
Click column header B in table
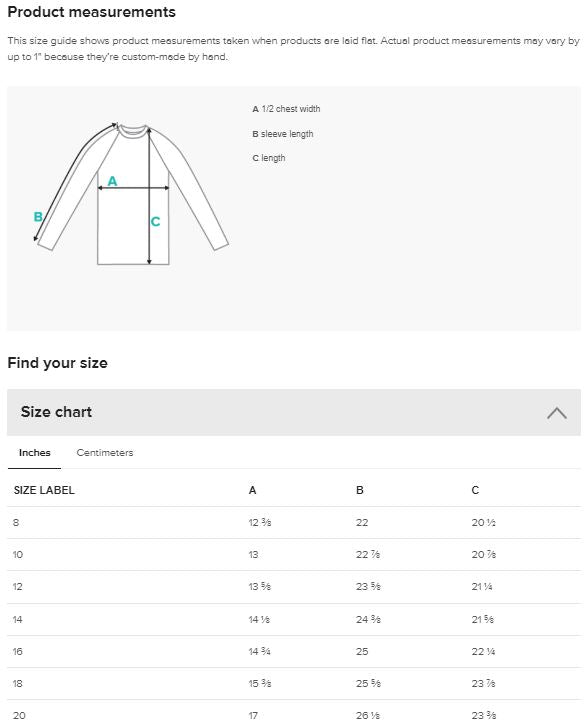360,490
